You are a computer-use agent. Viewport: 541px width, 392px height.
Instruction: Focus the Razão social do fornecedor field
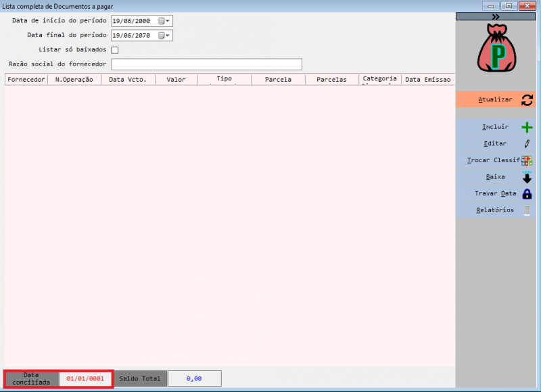click(x=206, y=65)
